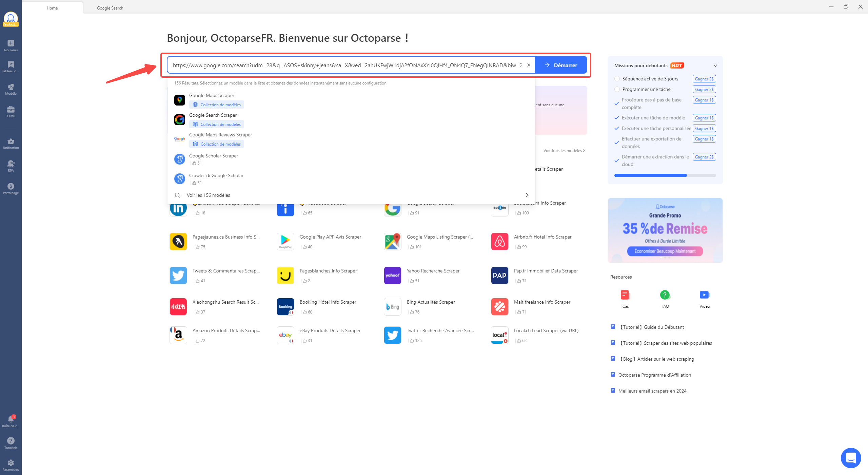Select the Séquence active de 3 jours radio
This screenshot has width=868, height=475.
click(x=617, y=79)
